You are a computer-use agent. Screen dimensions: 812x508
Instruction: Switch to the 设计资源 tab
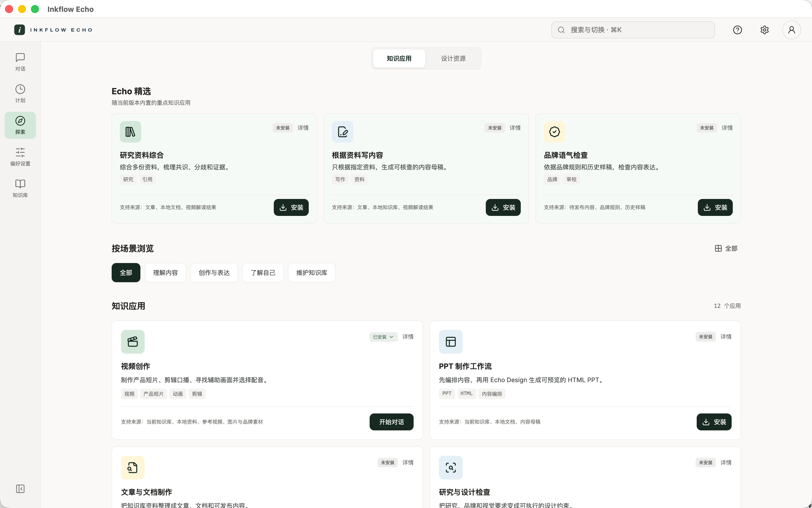[453, 58]
